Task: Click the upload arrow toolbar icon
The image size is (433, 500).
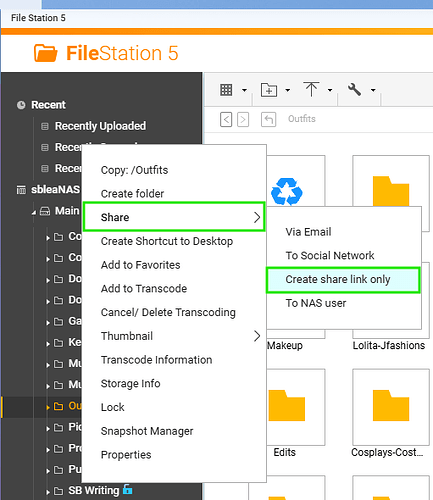Action: click(311, 89)
